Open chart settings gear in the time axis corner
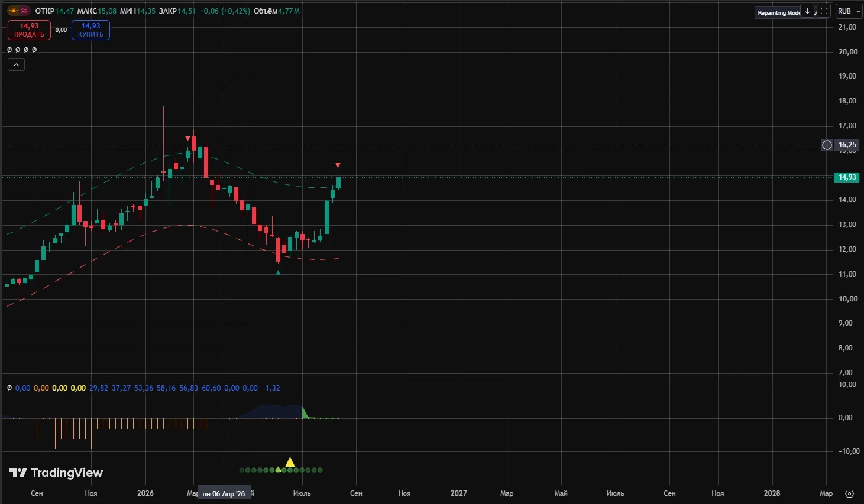Image resolution: width=864 pixels, height=504 pixels. tap(849, 493)
